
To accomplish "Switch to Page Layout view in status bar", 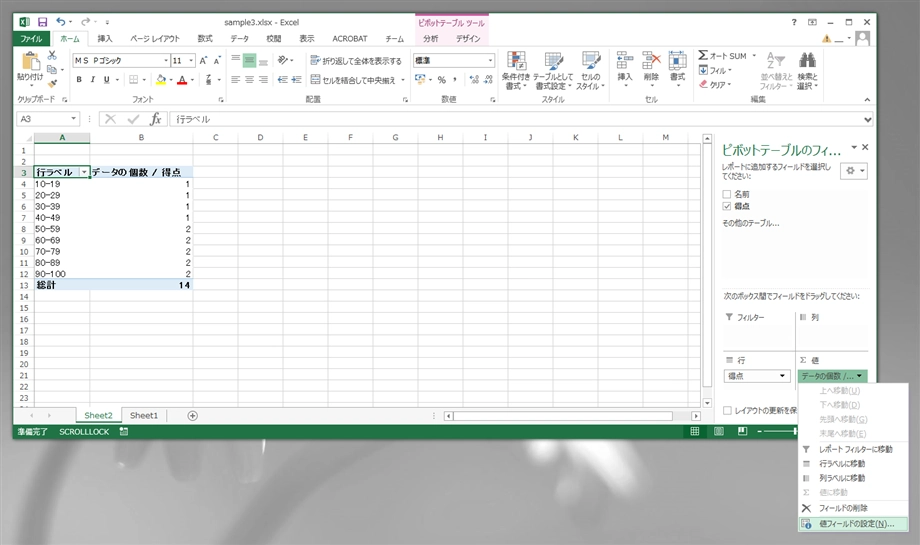I will (x=719, y=431).
